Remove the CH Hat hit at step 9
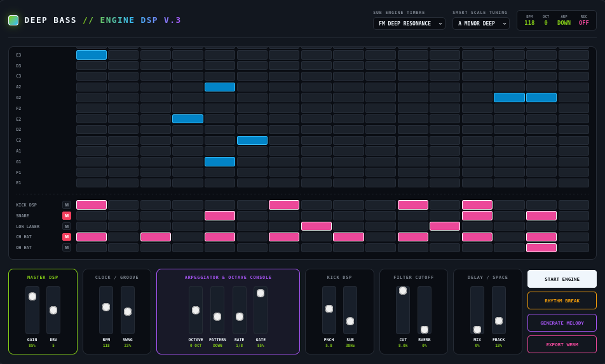 click(x=348, y=237)
